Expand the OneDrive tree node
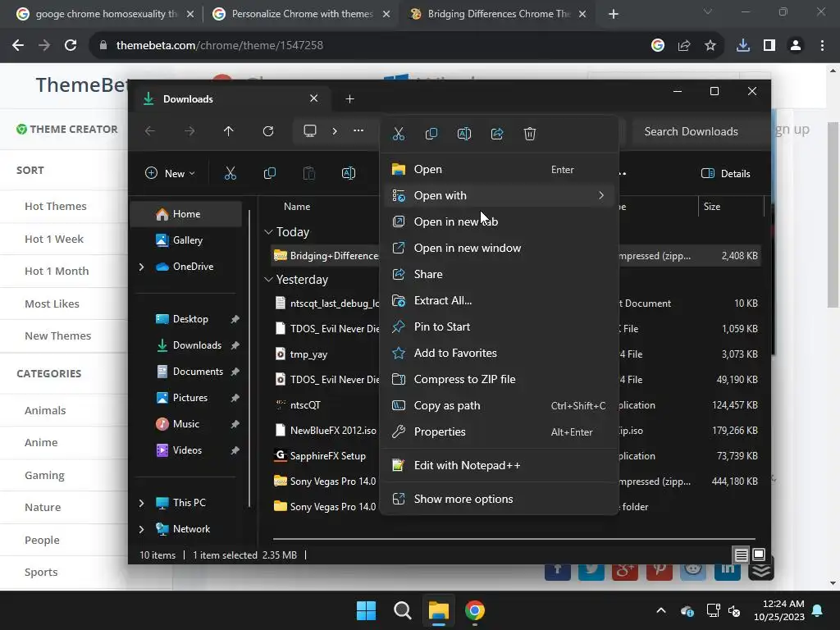 pos(141,267)
